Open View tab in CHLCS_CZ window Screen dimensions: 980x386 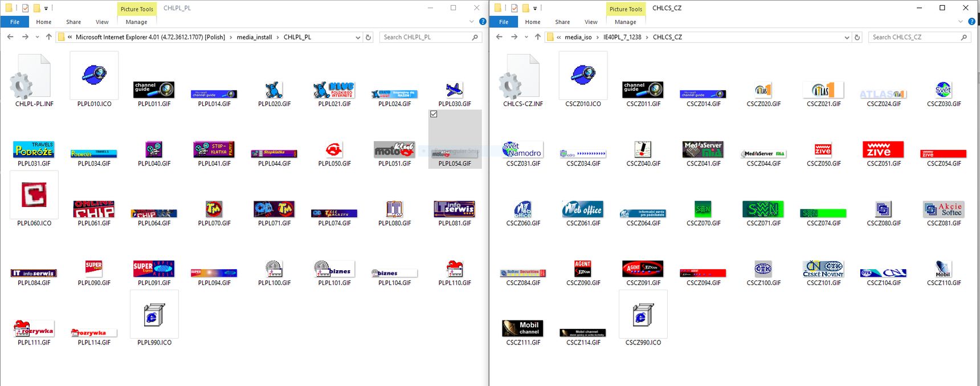(591, 22)
